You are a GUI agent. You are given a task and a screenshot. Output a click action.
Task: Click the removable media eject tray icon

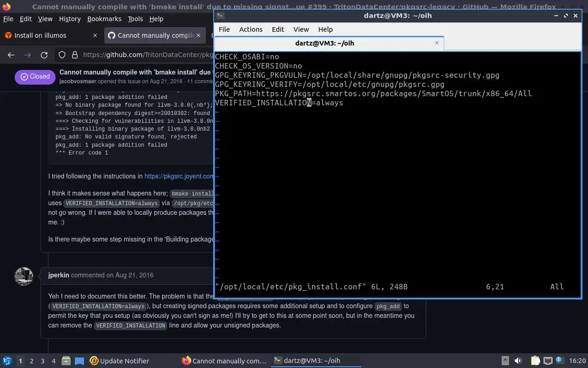pos(505,361)
